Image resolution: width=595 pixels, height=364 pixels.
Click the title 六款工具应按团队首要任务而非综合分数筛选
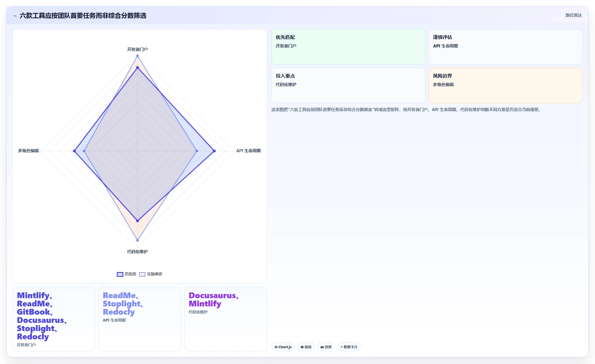click(x=83, y=16)
